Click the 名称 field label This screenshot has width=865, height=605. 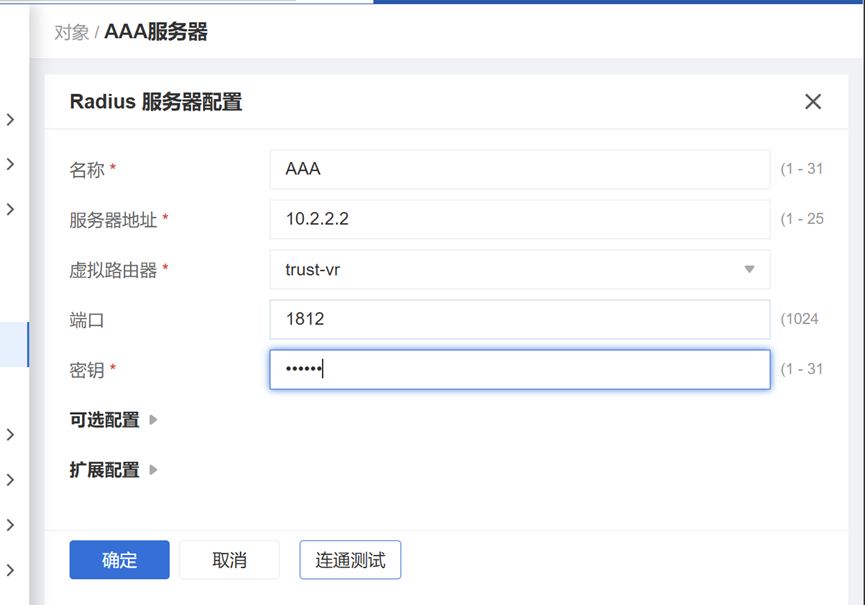[x=87, y=169]
